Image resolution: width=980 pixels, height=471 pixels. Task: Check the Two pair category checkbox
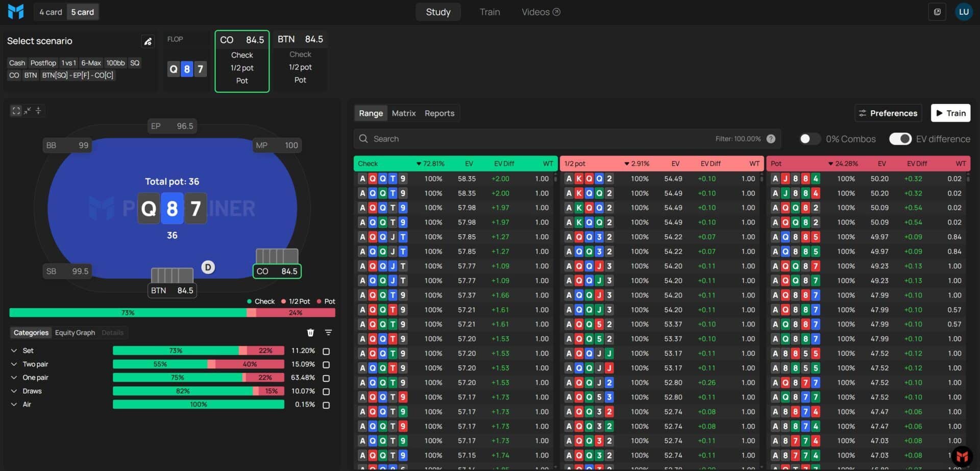click(x=326, y=364)
